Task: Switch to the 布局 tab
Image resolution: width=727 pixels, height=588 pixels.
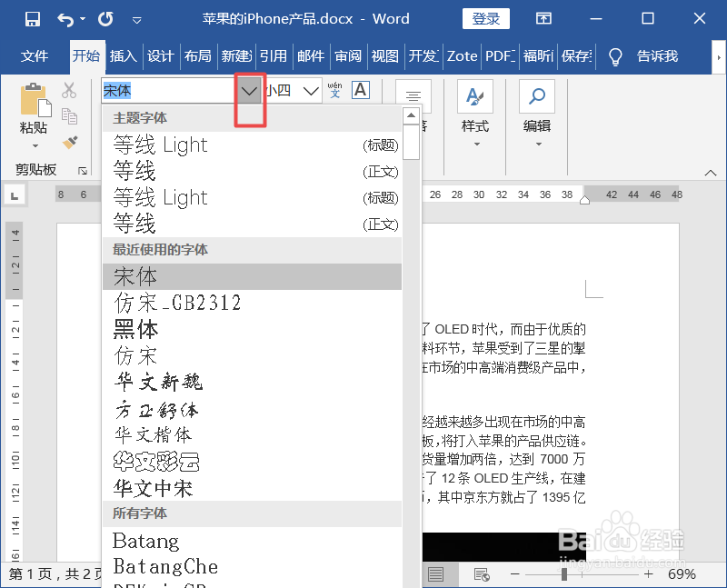Action: click(198, 56)
